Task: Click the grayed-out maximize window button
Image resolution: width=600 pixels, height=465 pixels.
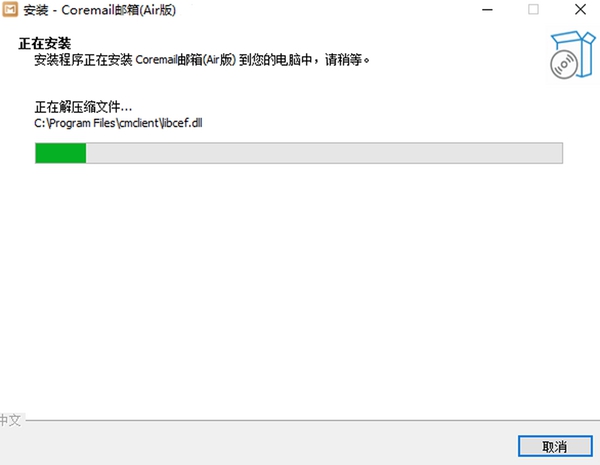Action: (x=533, y=9)
